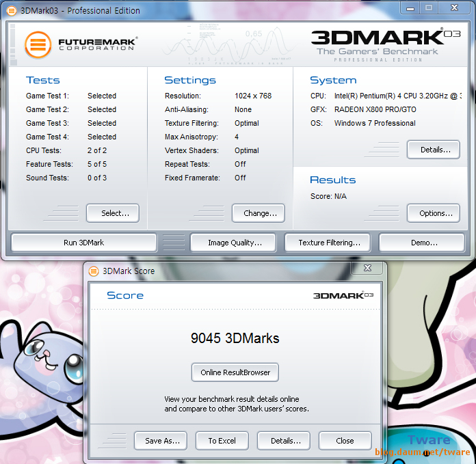Close the 3DMark Score dialog with X
This screenshot has width=476, height=464.
pyautogui.click(x=368, y=268)
